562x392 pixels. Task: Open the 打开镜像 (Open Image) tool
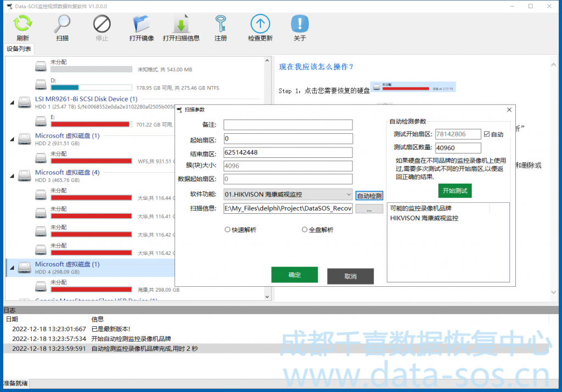point(141,25)
